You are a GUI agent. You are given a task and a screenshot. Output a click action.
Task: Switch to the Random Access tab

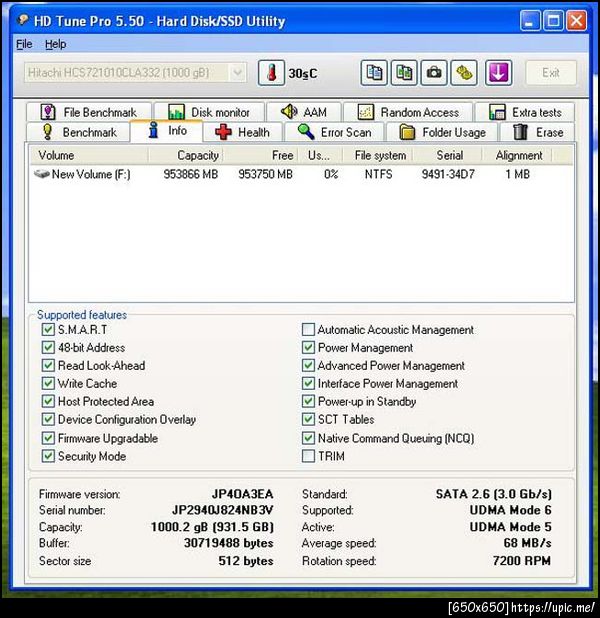[x=408, y=112]
